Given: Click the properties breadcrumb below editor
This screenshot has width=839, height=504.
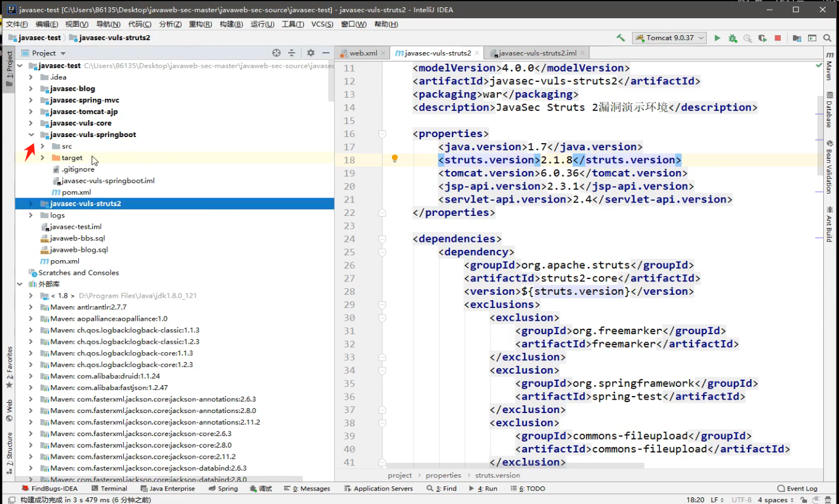Looking at the screenshot, I should pyautogui.click(x=443, y=475).
